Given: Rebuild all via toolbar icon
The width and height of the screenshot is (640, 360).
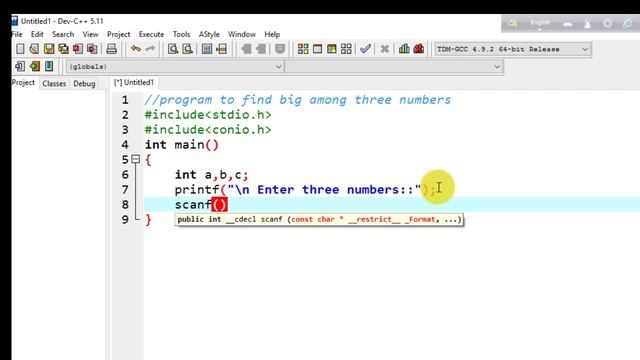Looking at the screenshot, I should point(346,49).
